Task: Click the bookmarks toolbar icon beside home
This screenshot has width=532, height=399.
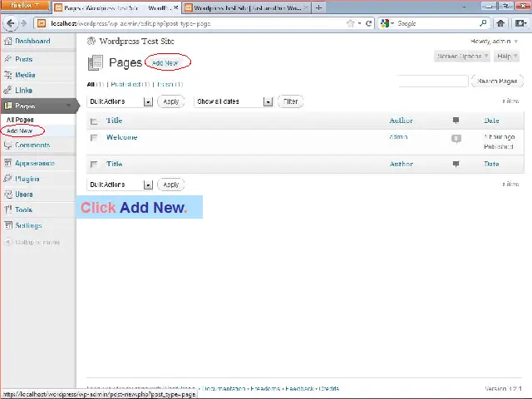Action: click(x=521, y=23)
